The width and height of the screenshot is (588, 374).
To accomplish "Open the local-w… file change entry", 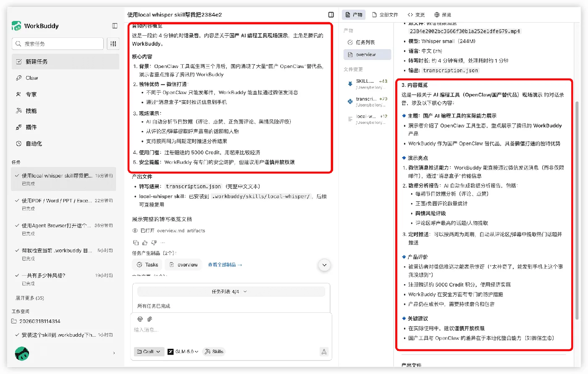I will [x=367, y=119].
